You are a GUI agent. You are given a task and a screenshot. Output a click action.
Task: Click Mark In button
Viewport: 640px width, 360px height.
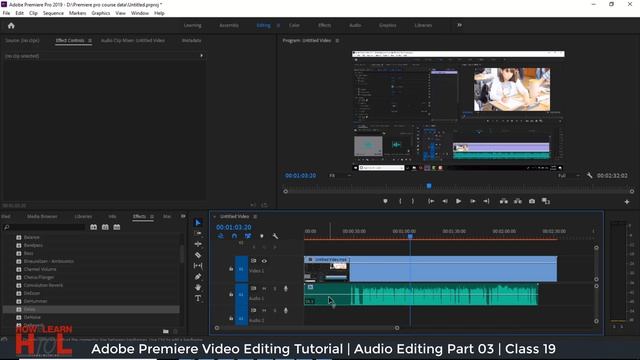point(400,201)
